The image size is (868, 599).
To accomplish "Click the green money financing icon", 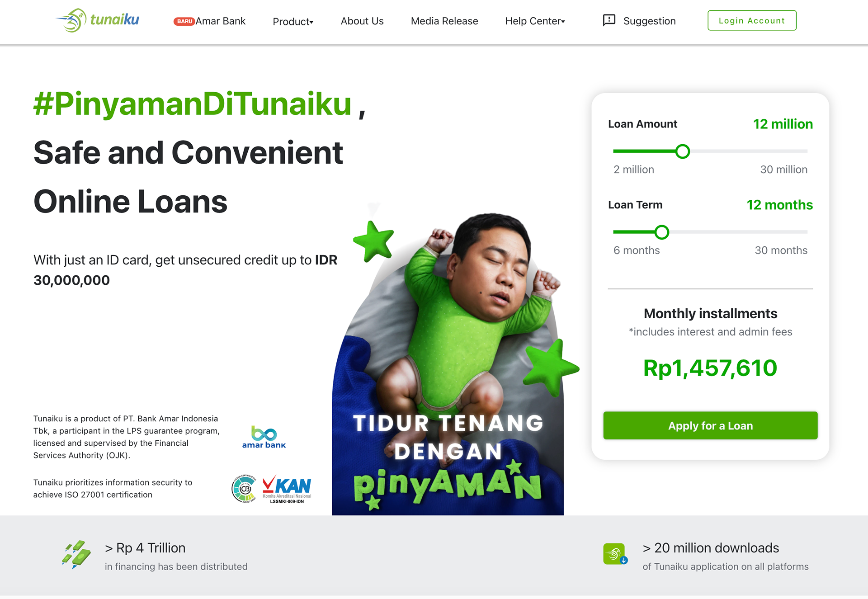I will (76, 554).
